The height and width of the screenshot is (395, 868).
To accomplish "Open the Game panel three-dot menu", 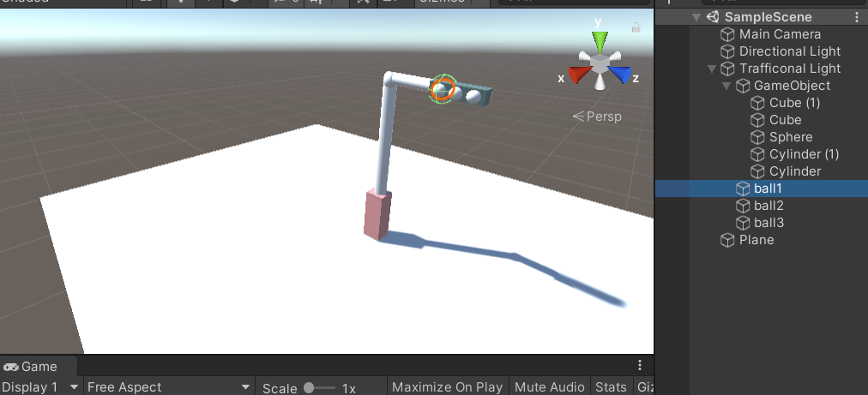I will [640, 365].
